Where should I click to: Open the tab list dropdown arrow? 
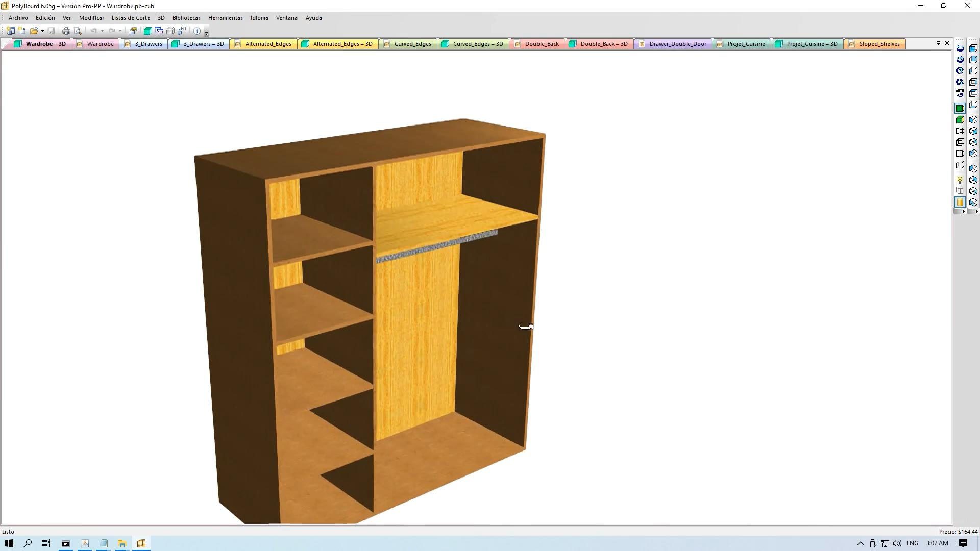tap(938, 43)
